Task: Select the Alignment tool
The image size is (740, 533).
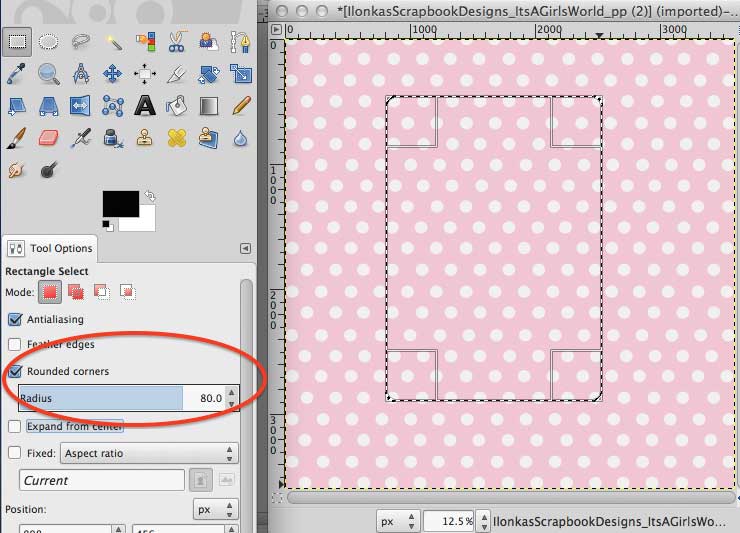Action: click(145, 74)
